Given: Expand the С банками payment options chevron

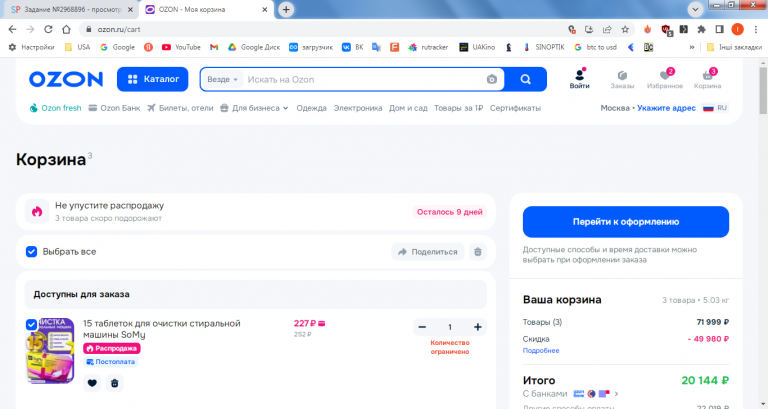Looking at the screenshot, I should point(616,393).
